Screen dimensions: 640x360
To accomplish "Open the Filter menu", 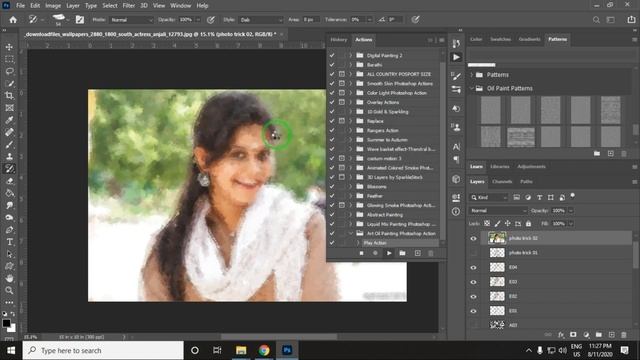I will [129, 6].
